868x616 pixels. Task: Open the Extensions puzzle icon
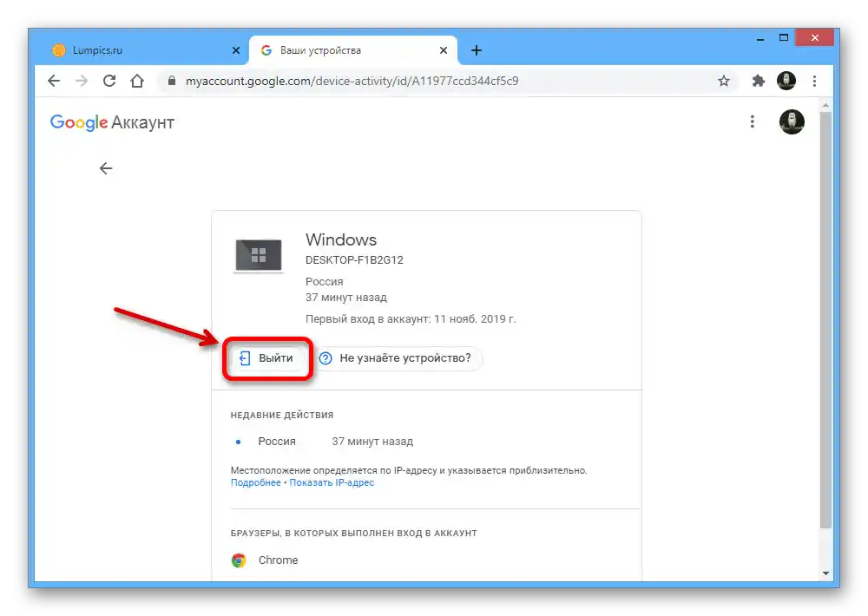click(x=759, y=81)
